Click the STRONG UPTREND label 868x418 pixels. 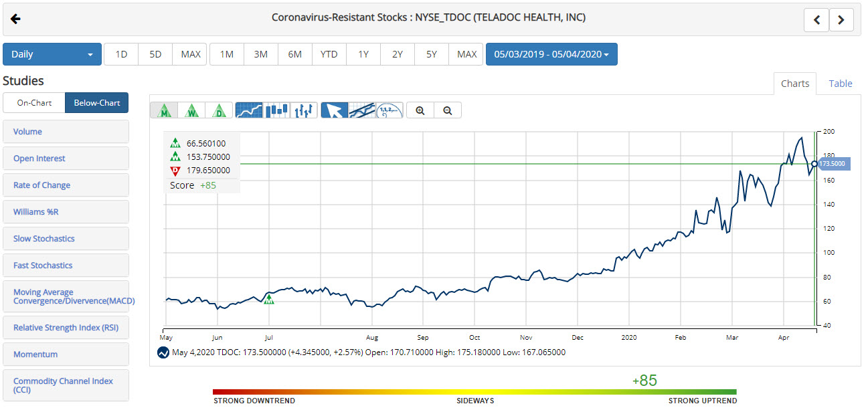point(703,401)
